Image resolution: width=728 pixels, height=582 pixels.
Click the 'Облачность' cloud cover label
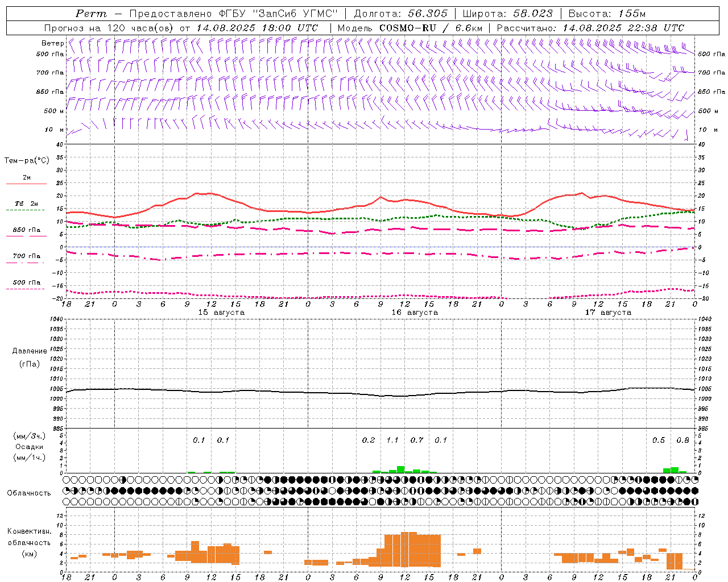[x=29, y=493]
